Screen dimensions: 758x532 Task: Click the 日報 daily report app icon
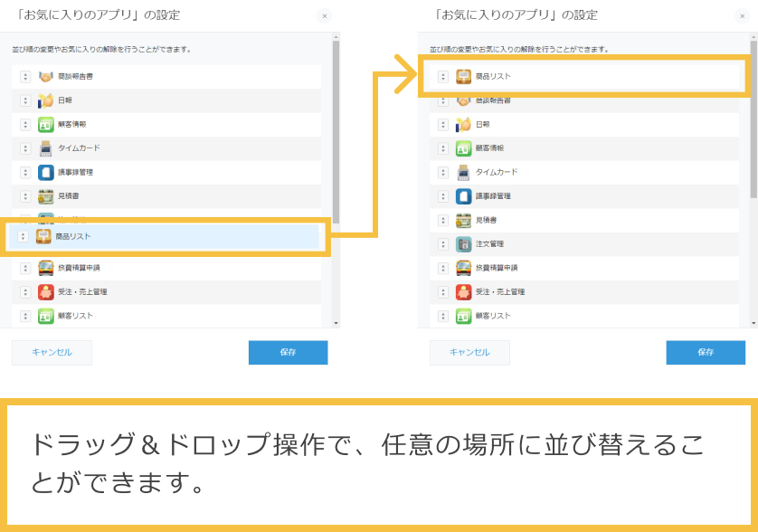pyautogui.click(x=462, y=124)
